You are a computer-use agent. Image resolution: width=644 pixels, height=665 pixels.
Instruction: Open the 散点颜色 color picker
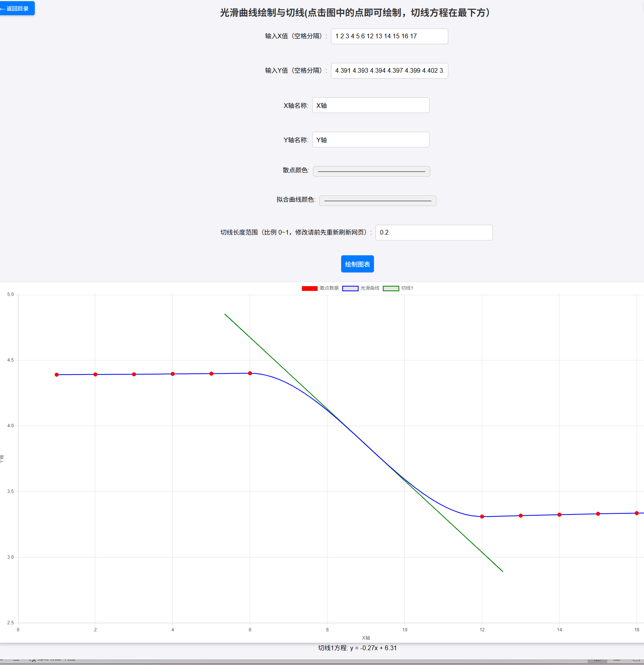(371, 171)
